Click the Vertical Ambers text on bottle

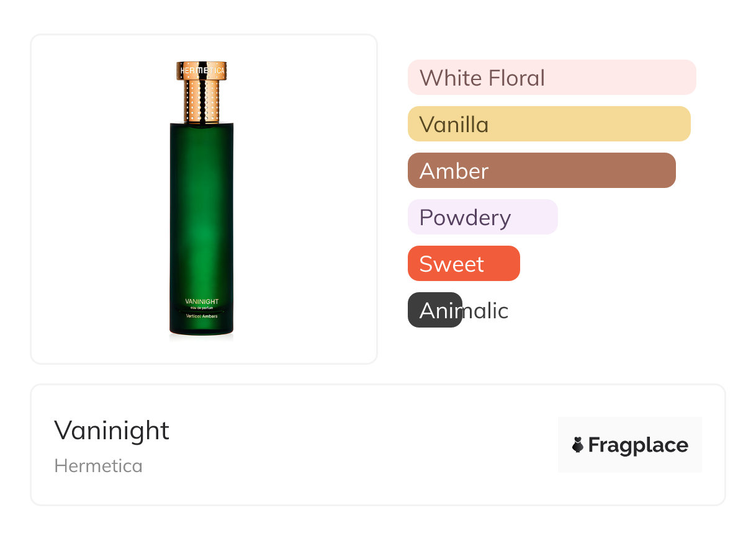coord(202,316)
